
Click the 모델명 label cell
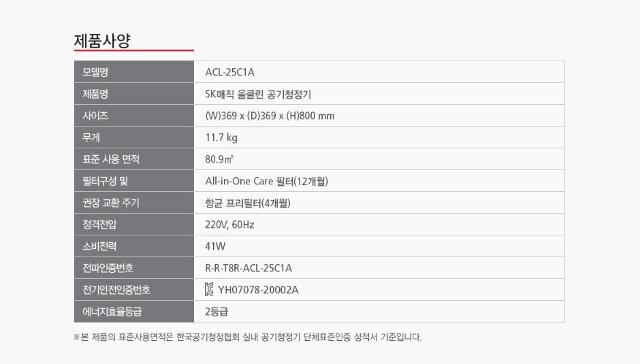coord(134,72)
